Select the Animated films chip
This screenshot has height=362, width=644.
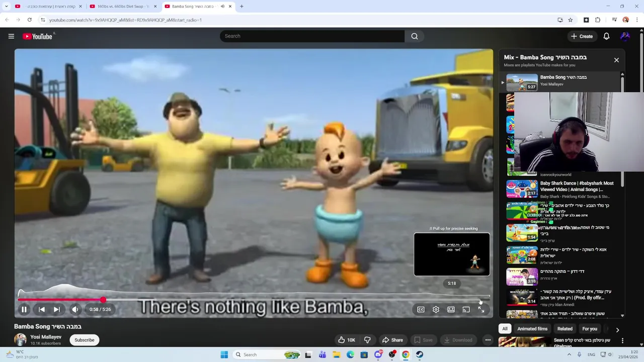(532, 329)
